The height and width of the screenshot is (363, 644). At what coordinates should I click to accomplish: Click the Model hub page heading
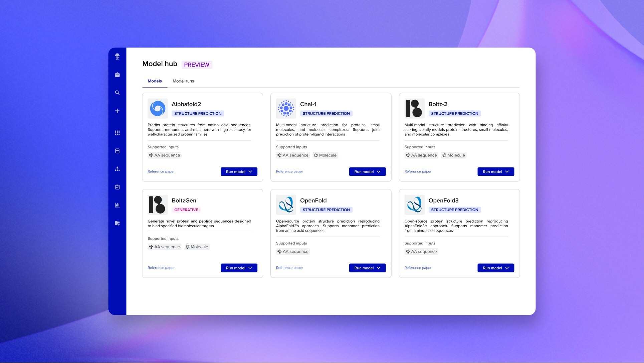tap(160, 64)
